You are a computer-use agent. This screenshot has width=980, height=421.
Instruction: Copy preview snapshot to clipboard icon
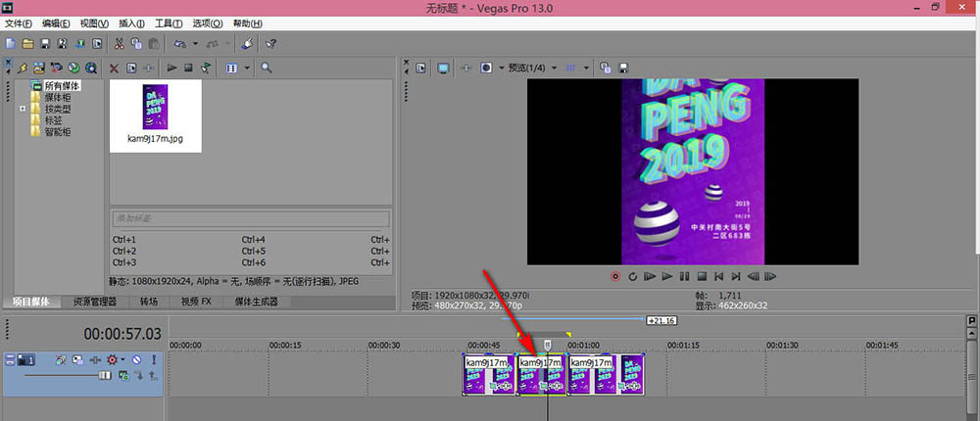pos(605,68)
